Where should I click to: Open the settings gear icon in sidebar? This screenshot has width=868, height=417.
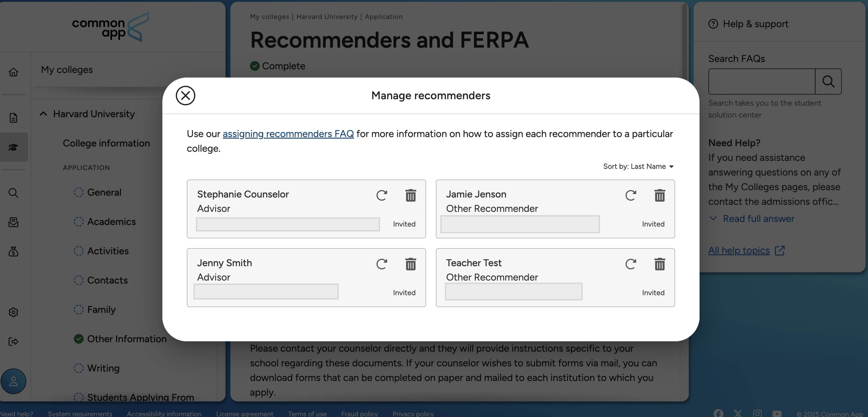coord(13,312)
